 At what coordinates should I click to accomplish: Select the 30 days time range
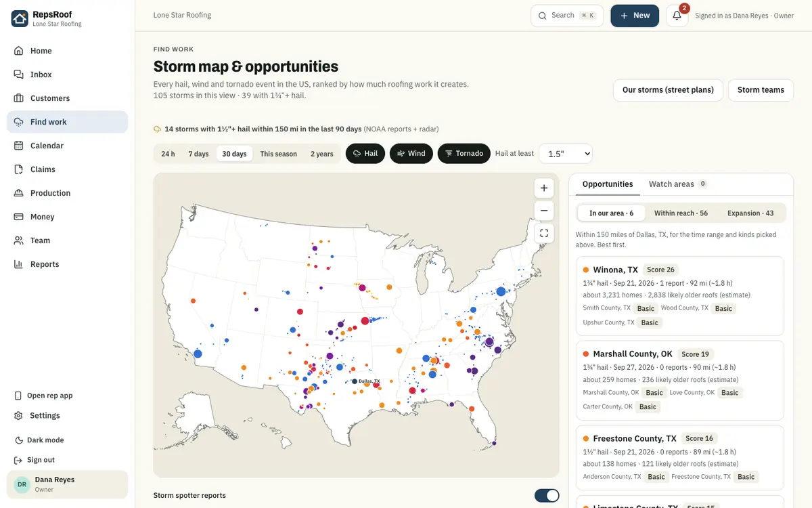234,154
